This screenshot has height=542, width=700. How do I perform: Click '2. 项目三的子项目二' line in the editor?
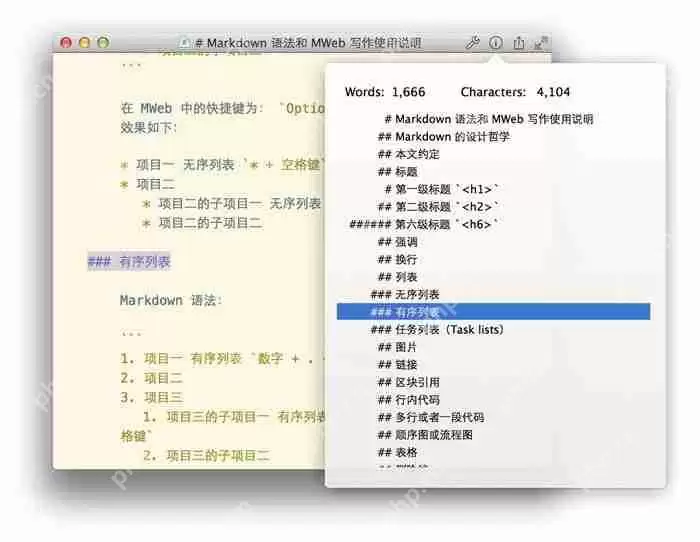[206, 455]
